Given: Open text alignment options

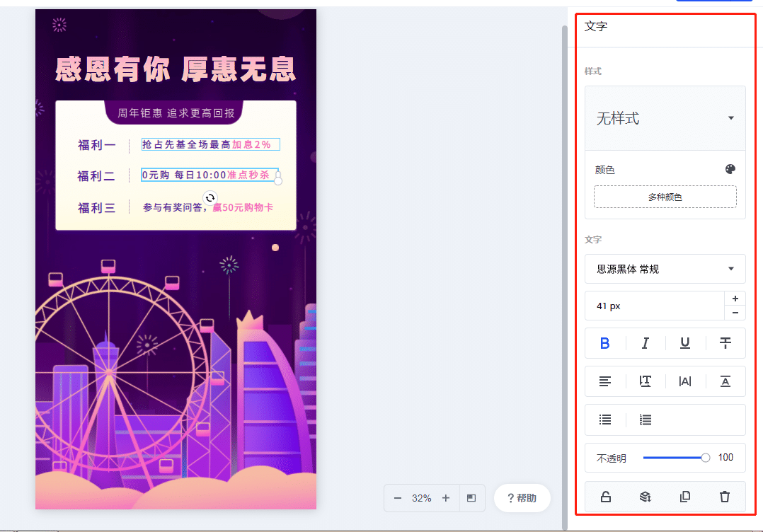Looking at the screenshot, I should click(x=605, y=381).
